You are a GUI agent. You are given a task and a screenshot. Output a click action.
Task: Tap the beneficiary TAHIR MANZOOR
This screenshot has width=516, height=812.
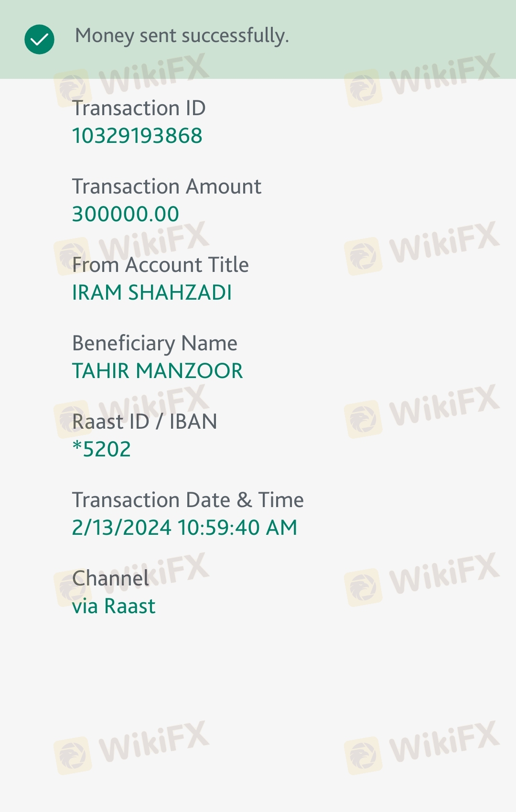pos(157,371)
